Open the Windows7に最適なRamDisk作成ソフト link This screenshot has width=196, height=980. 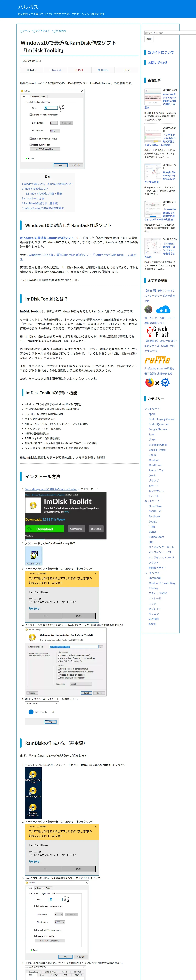47,238
